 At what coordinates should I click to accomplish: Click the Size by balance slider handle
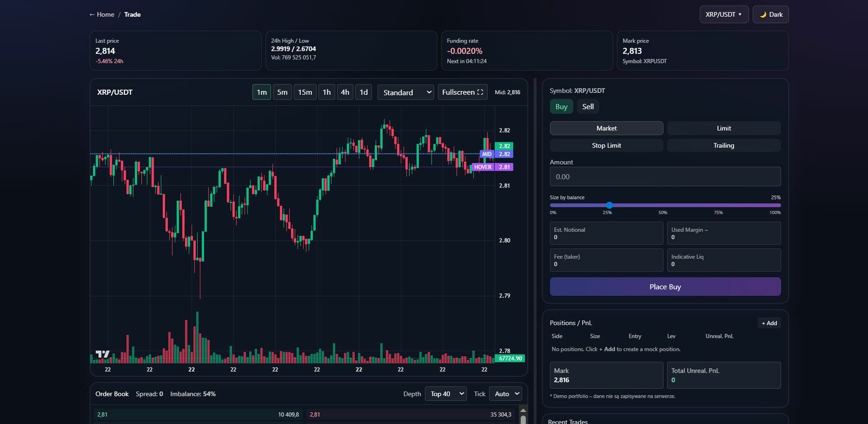pyautogui.click(x=609, y=205)
